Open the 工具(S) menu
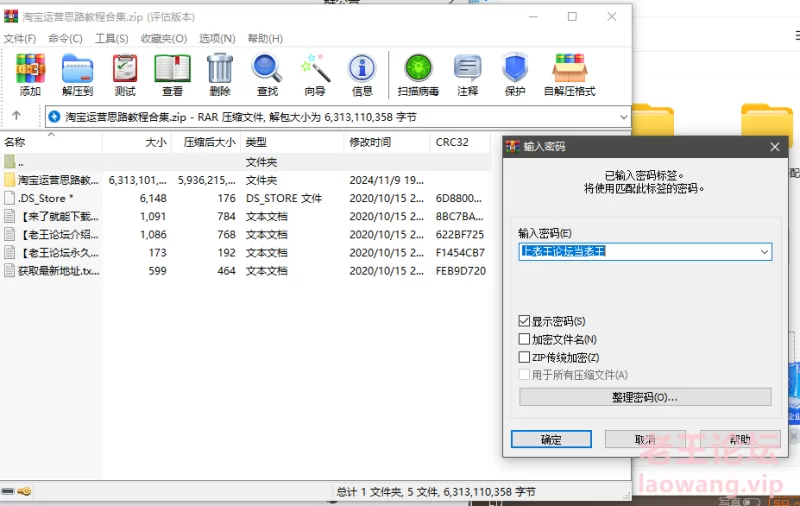 112,39
